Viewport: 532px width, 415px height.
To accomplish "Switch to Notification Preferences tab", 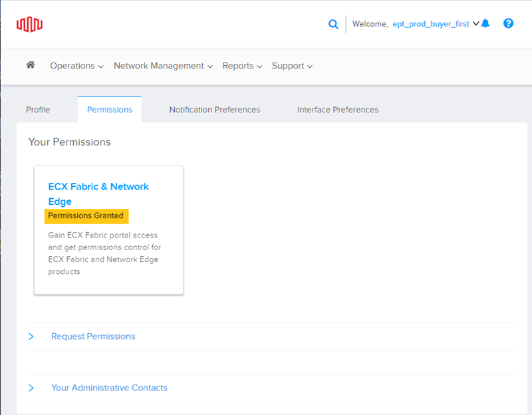I will pyautogui.click(x=215, y=110).
